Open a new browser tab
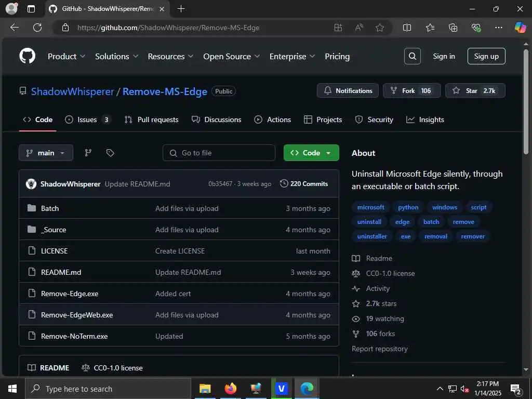Image resolution: width=532 pixels, height=399 pixels. [x=181, y=9]
